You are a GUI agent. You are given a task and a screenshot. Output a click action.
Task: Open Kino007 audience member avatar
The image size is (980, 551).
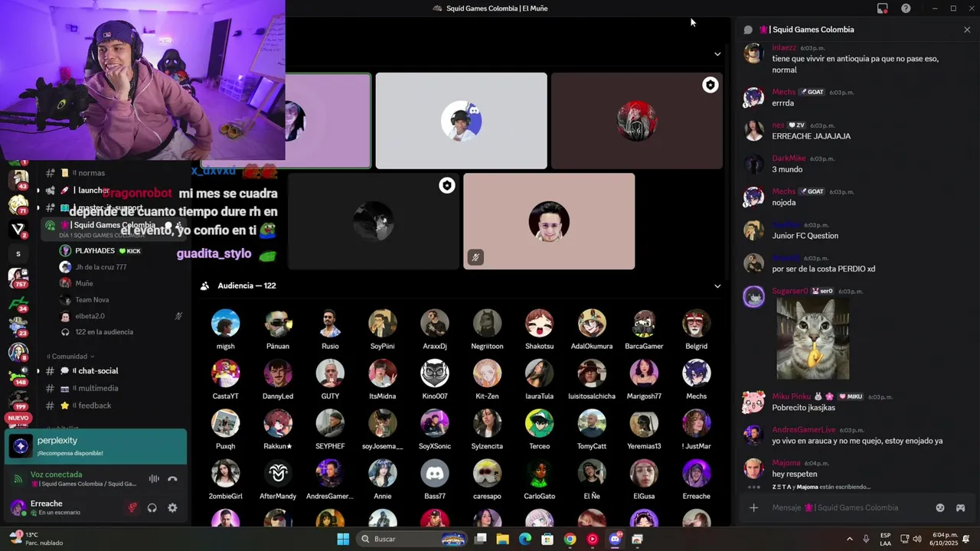click(x=435, y=373)
